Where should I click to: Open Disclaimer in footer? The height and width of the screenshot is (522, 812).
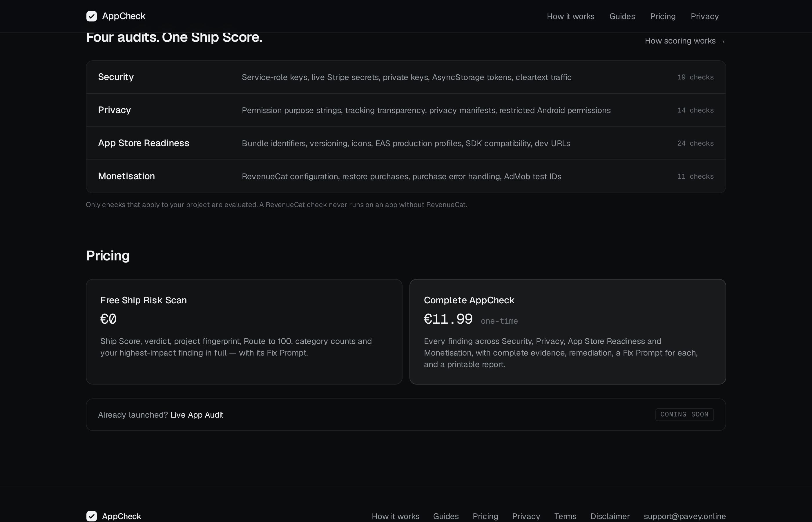tap(610, 516)
